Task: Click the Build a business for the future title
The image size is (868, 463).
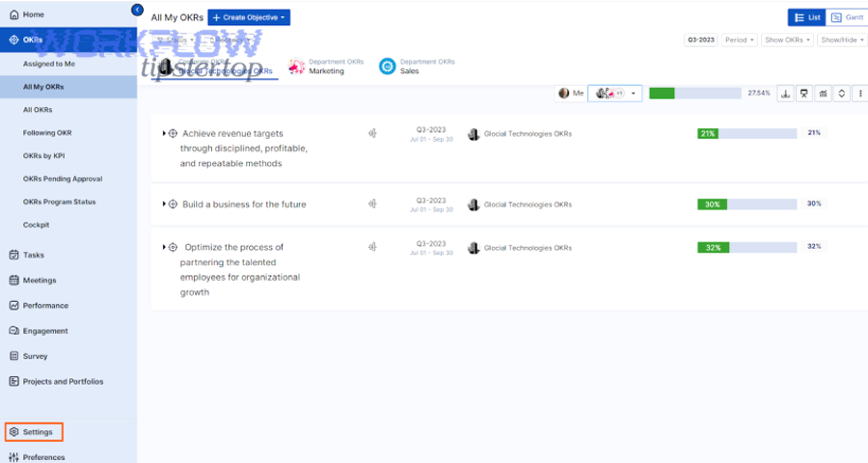Action: pyautogui.click(x=244, y=204)
